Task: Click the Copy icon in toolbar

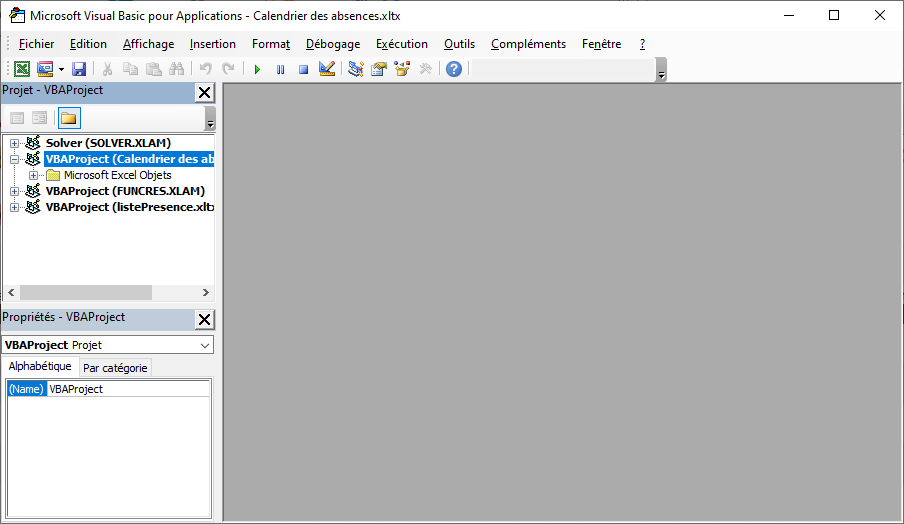Action: click(130, 69)
